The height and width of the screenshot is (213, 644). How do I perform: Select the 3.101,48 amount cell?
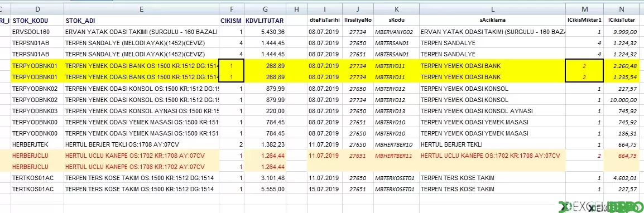265,178
